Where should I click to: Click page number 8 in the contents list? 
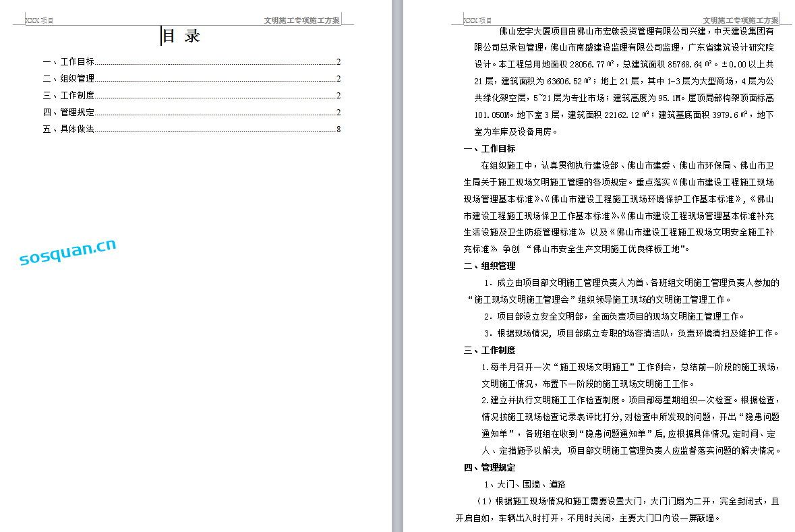pyautogui.click(x=338, y=129)
